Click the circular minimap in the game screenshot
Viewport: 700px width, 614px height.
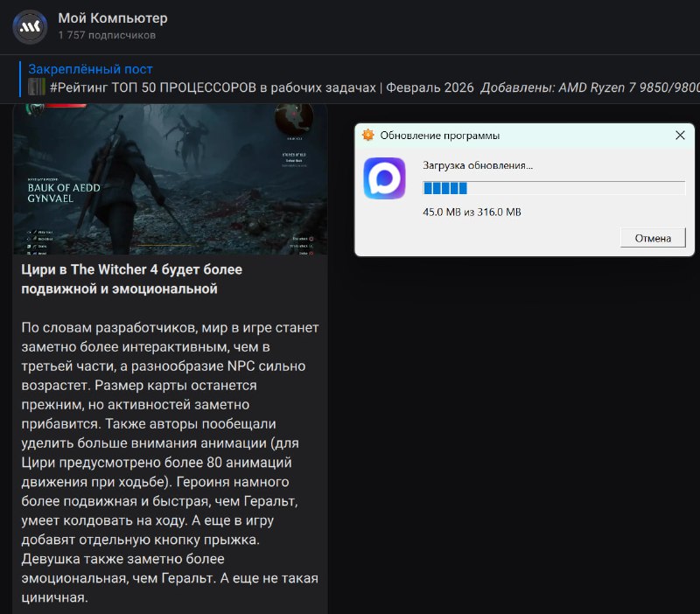point(293,122)
